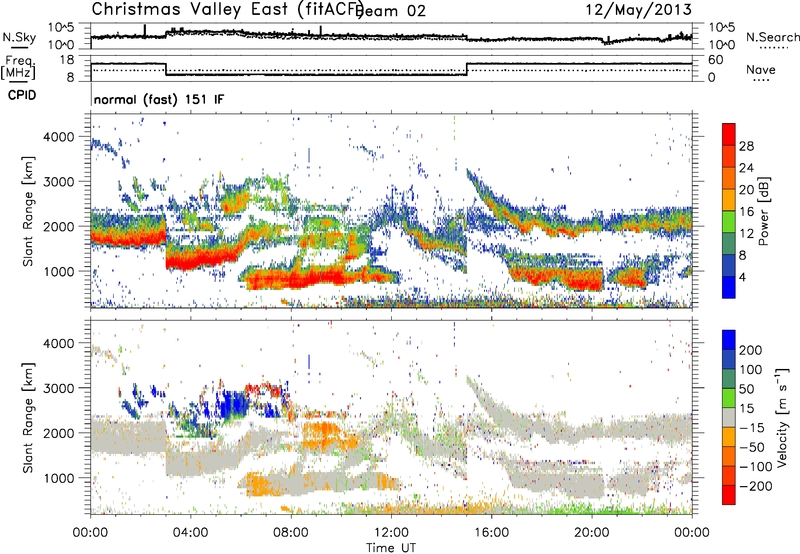Click the '10^5' tick next to N.Sky
This screenshot has width=800, height=554.
(61, 28)
